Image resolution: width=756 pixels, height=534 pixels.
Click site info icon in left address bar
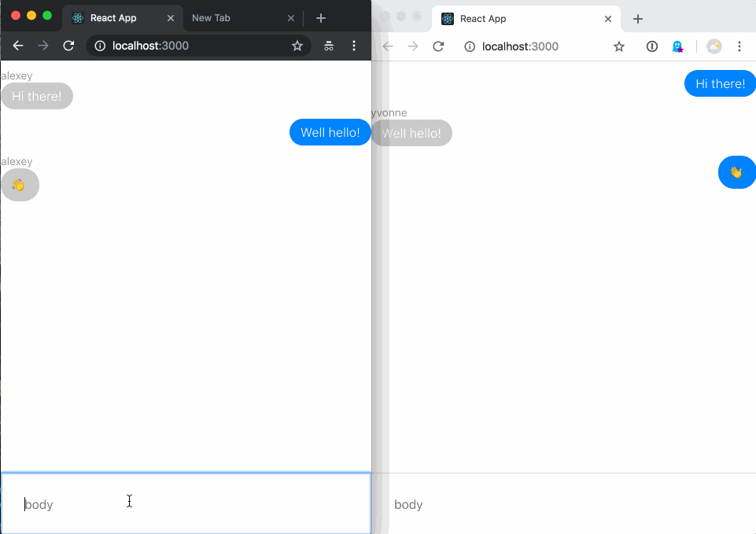(100, 46)
